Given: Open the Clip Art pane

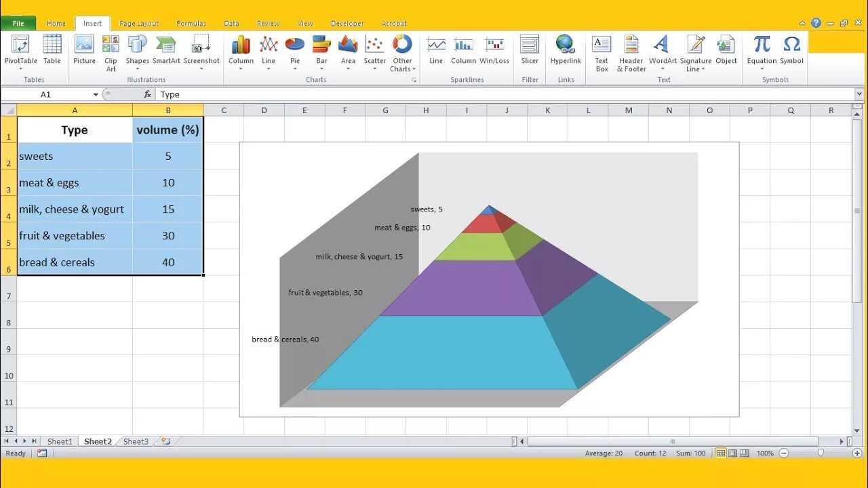Looking at the screenshot, I should 111,52.
